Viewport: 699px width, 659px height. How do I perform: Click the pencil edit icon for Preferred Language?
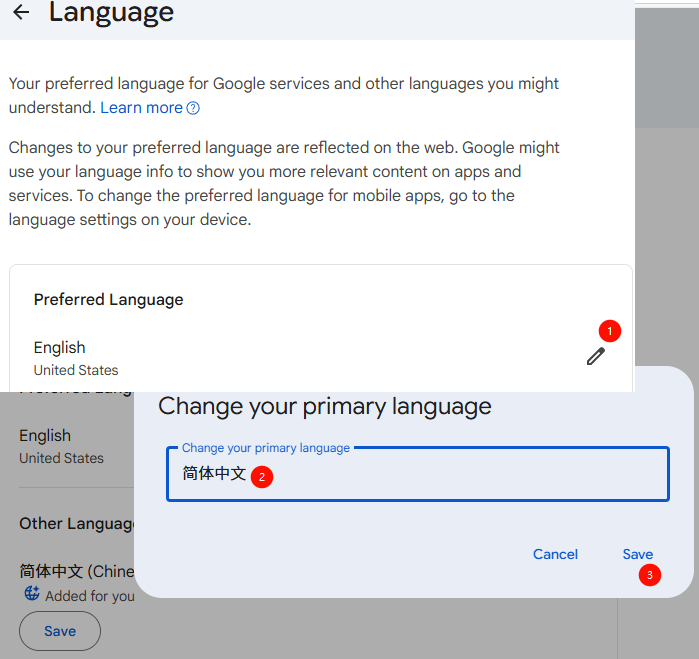point(596,356)
